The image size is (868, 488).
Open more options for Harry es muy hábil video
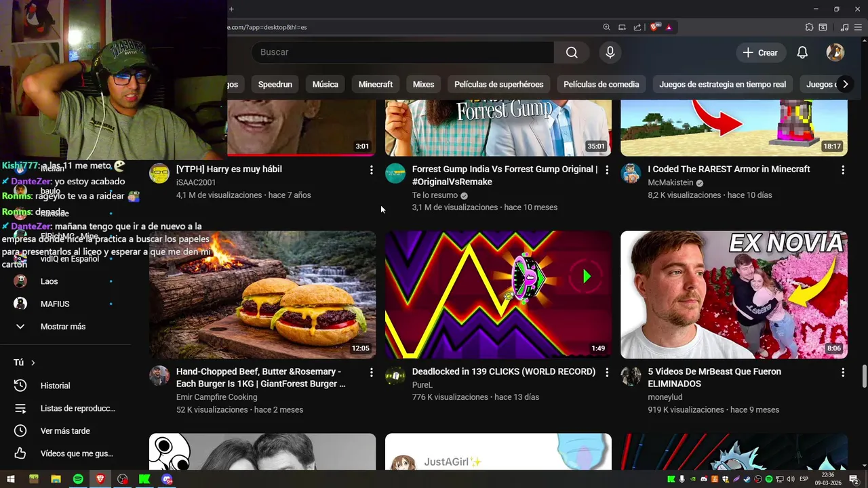click(371, 170)
